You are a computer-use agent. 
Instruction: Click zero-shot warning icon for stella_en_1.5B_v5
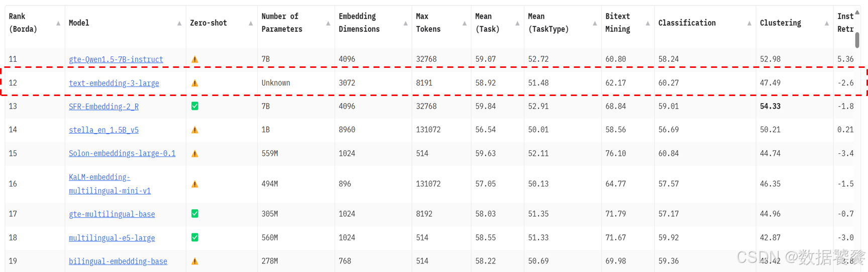click(x=195, y=130)
